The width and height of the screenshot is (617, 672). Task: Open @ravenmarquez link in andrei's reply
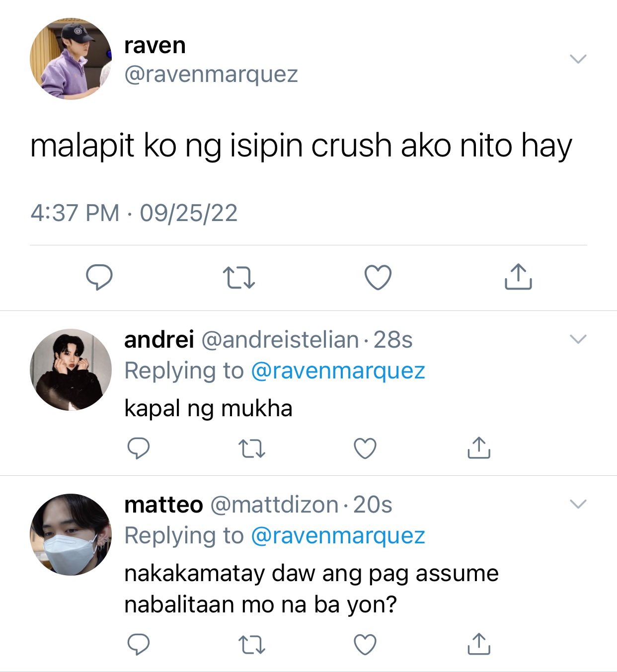click(338, 371)
